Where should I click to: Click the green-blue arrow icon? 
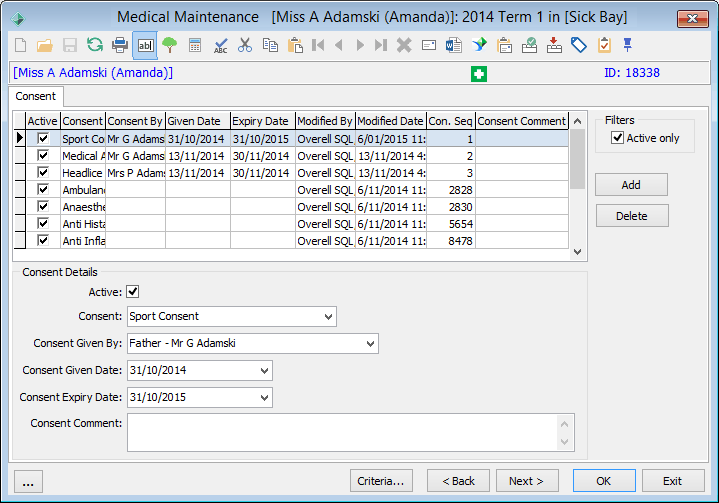click(x=479, y=45)
